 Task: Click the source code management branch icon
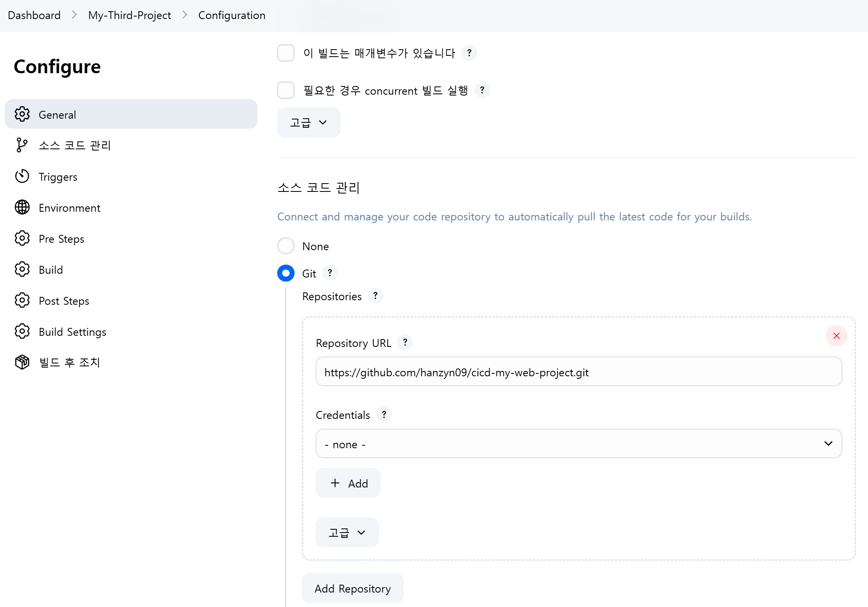pyautogui.click(x=22, y=145)
